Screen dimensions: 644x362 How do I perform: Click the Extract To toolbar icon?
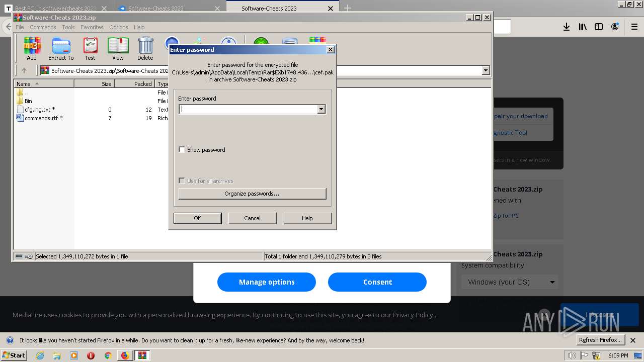click(61, 49)
